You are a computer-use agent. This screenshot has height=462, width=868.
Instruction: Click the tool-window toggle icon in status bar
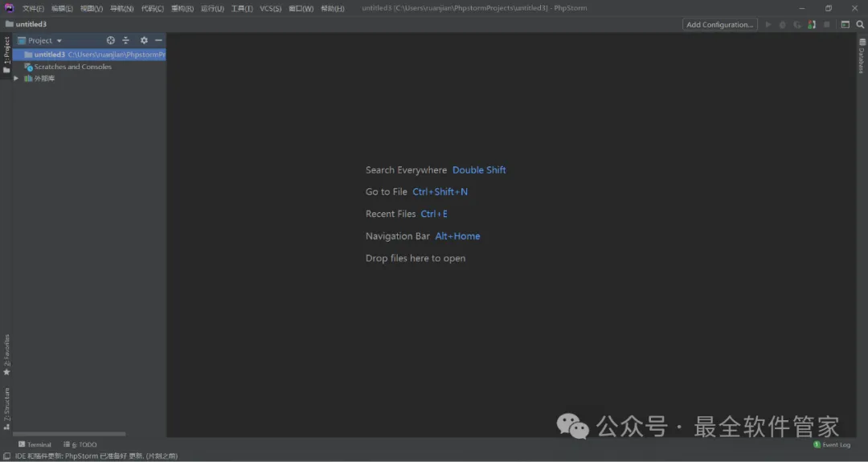click(6, 456)
